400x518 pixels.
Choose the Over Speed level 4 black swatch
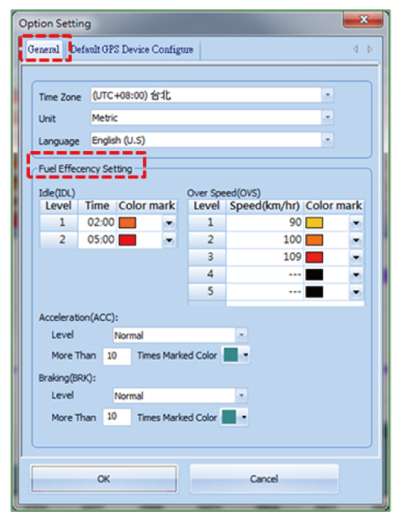click(314, 275)
